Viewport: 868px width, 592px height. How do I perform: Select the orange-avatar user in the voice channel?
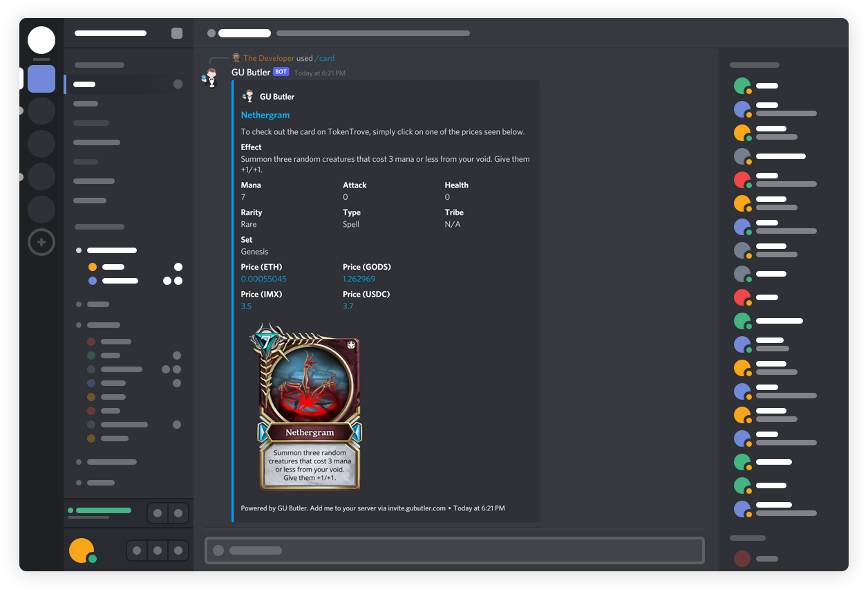coord(93,267)
